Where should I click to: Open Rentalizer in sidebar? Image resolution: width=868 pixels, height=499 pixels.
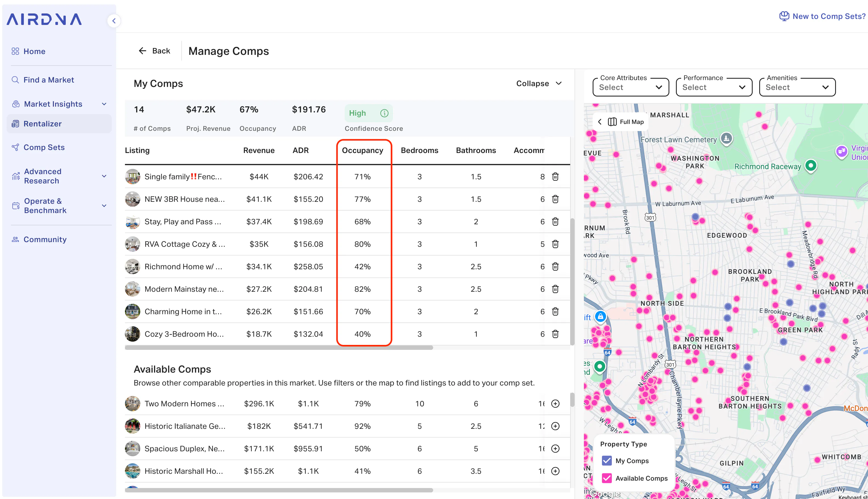(59, 124)
